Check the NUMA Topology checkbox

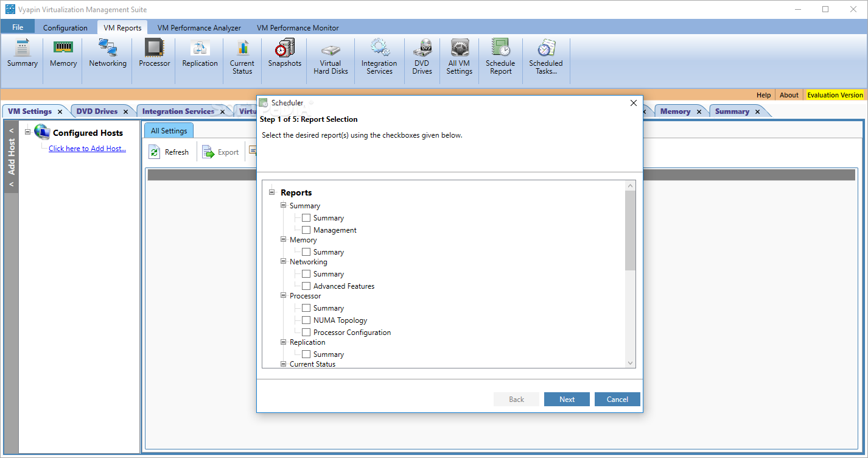306,320
